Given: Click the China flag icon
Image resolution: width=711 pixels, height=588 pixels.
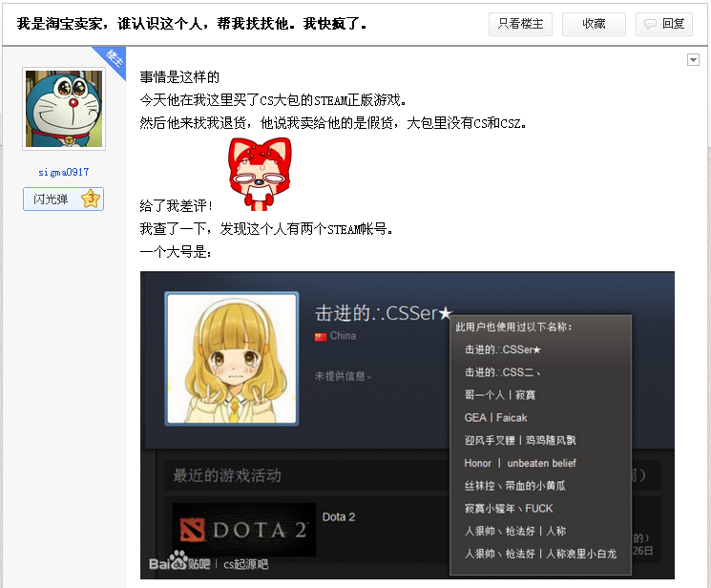Looking at the screenshot, I should pyautogui.click(x=321, y=337).
